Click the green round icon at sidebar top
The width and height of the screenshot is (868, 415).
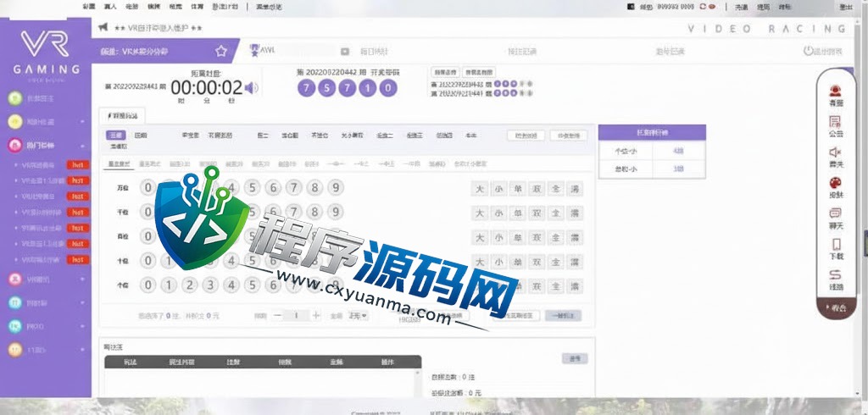15,98
